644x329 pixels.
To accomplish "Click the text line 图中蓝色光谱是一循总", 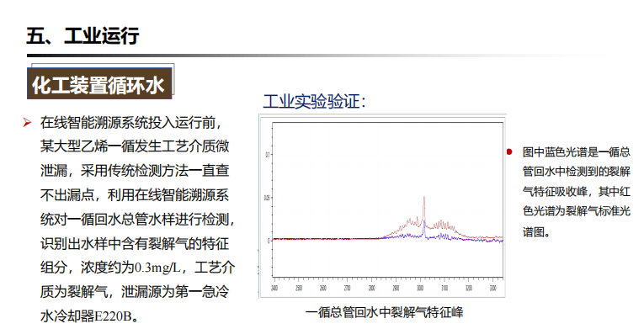I will 576,152.
